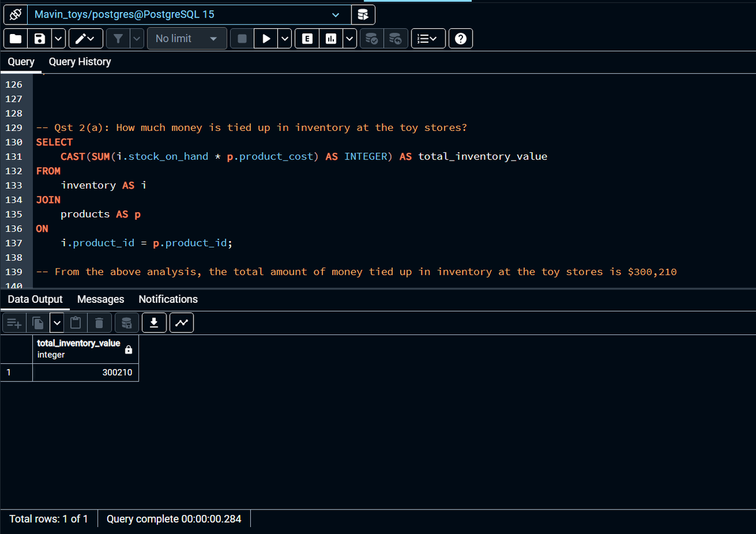Click the 'Query complete 00:00:00.284' status
Viewport: 756px width, 534px height.
pyautogui.click(x=174, y=520)
